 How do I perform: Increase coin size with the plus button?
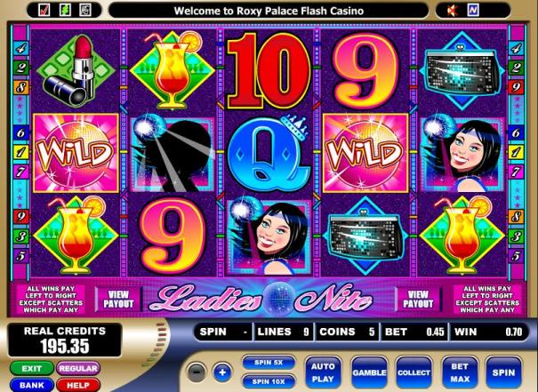point(222,372)
